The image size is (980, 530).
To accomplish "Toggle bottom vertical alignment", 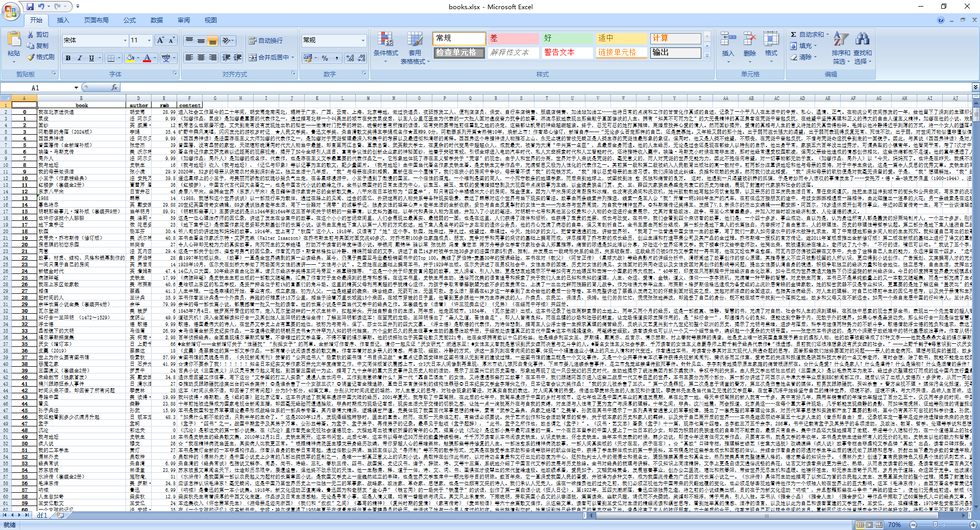I will tap(212, 40).
